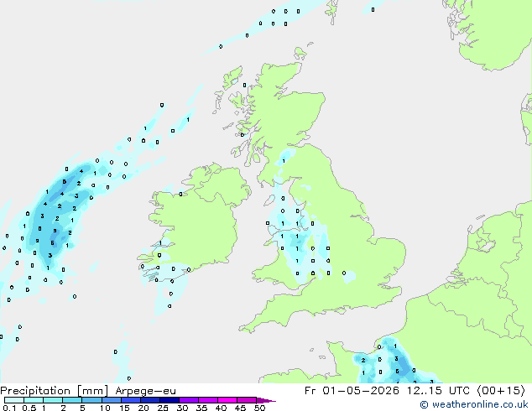Click the 15–20 mm legend color swatch
Image resolution: width=532 pixels, height=411 pixels.
coord(131,400)
